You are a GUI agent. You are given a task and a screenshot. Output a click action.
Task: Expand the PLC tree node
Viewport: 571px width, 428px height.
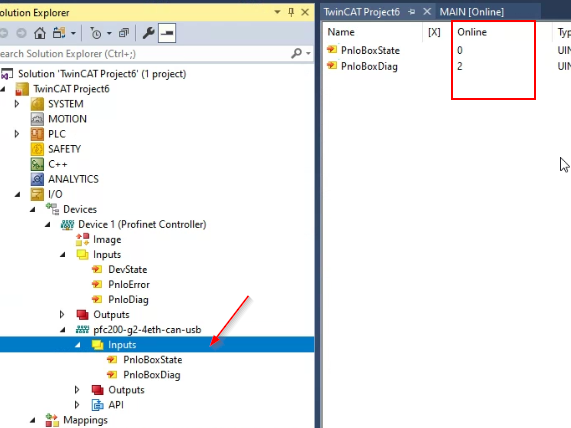point(17,134)
